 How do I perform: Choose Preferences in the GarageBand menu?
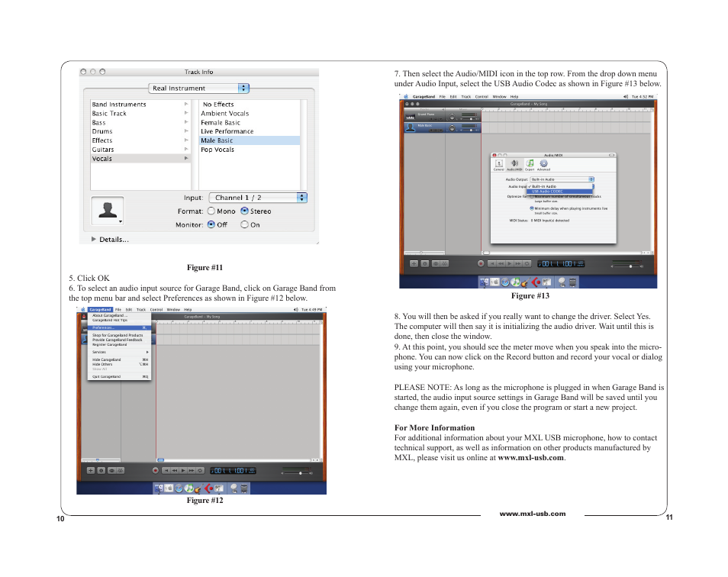click(x=119, y=327)
